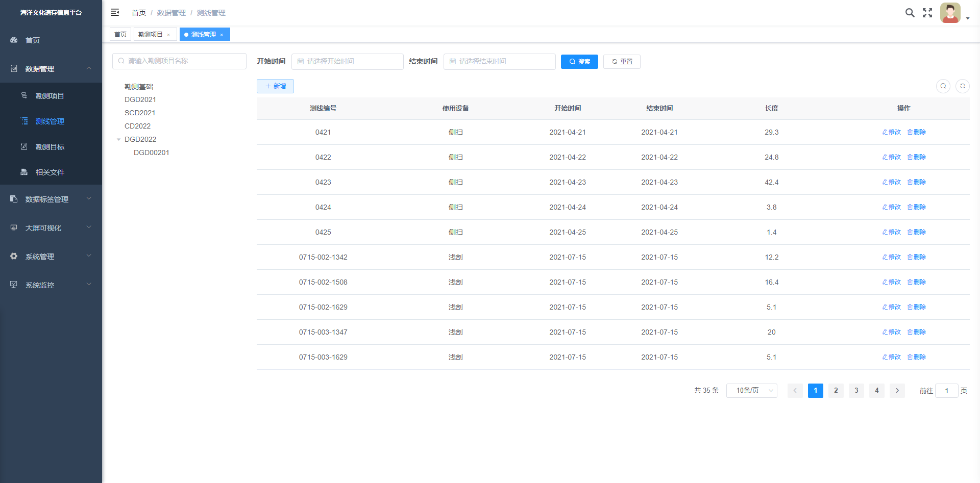Click the 新增 button
The image size is (980, 483).
click(x=275, y=86)
